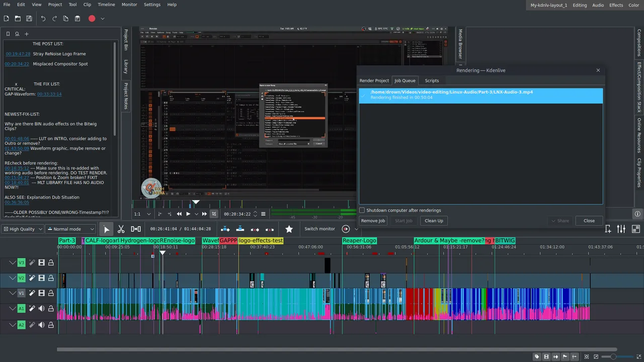The width and height of the screenshot is (644, 362).
Task: Switch to the Effects workspace layout
Action: point(616,5)
